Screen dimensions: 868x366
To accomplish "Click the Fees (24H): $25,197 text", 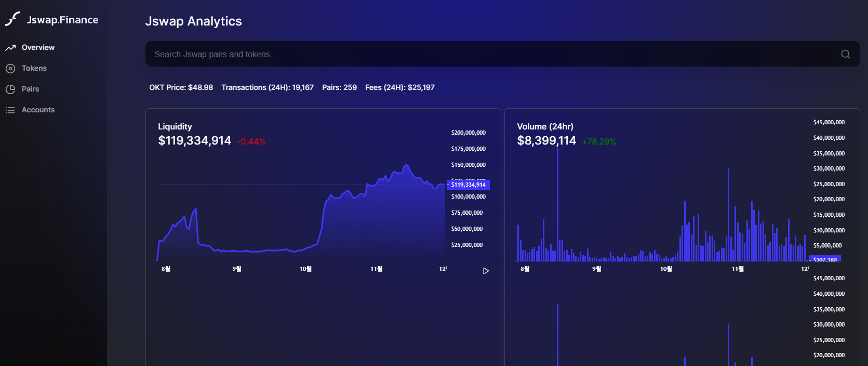I will click(400, 87).
